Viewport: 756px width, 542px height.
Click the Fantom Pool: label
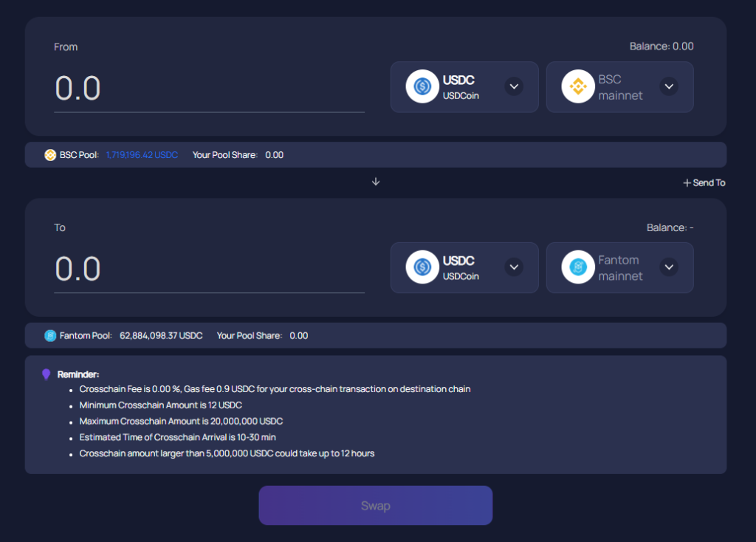(x=86, y=336)
